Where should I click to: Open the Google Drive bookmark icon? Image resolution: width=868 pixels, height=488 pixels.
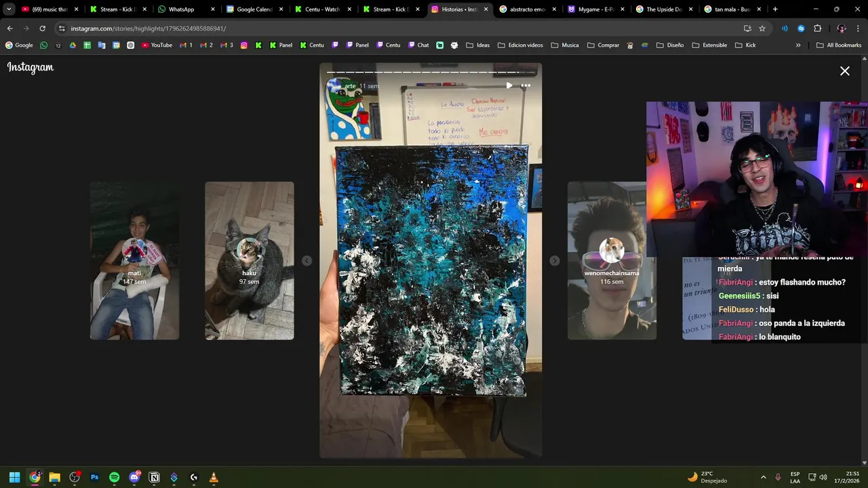coord(73,45)
